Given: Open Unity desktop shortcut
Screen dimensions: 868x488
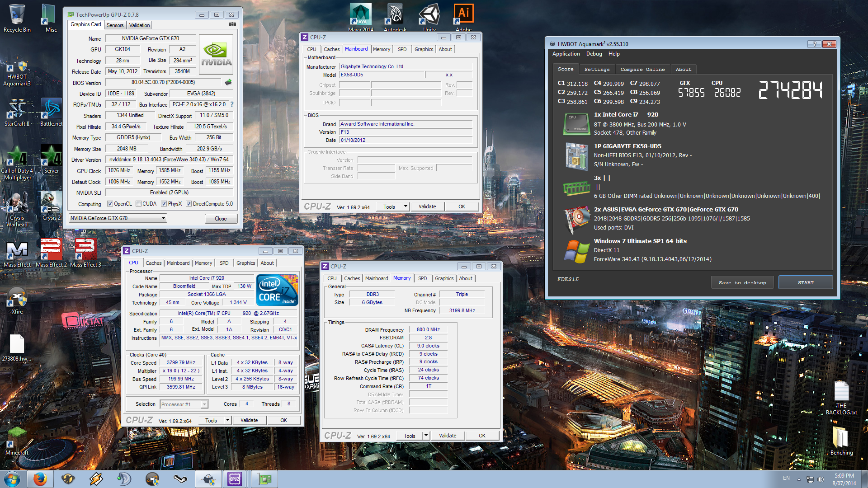Looking at the screenshot, I should tap(429, 17).
